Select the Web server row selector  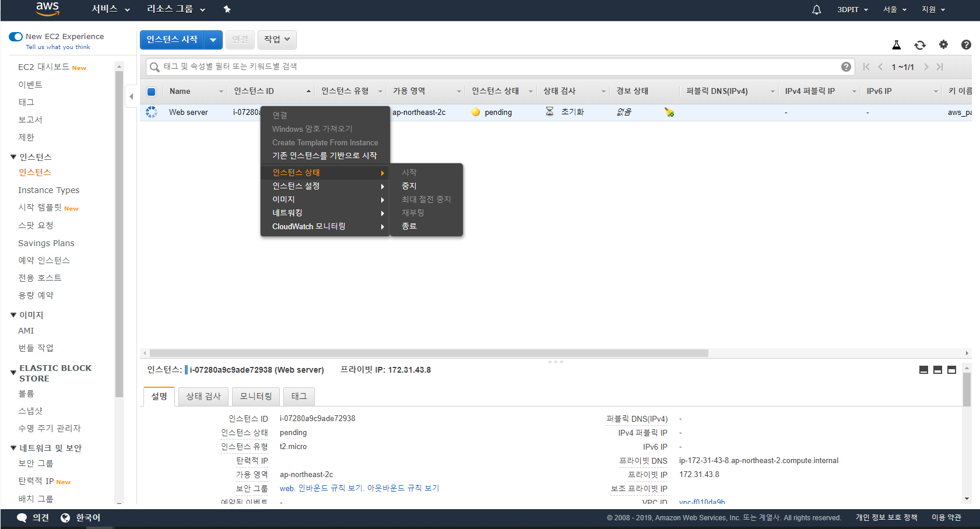(x=152, y=112)
